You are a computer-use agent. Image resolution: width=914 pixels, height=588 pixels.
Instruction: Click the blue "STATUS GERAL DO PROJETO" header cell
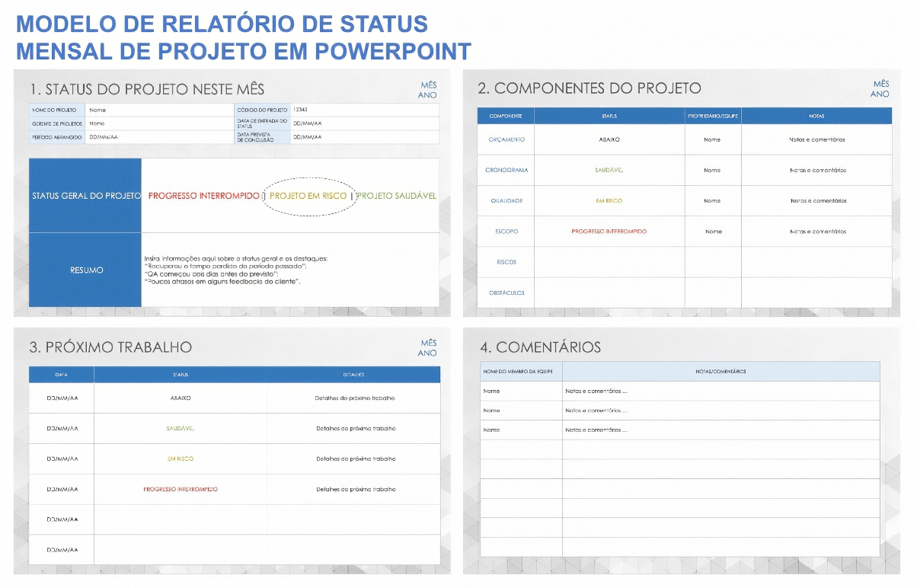(x=85, y=196)
